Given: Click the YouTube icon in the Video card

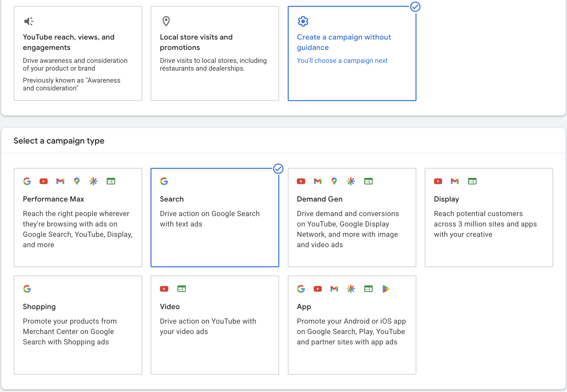Looking at the screenshot, I should pos(164,289).
